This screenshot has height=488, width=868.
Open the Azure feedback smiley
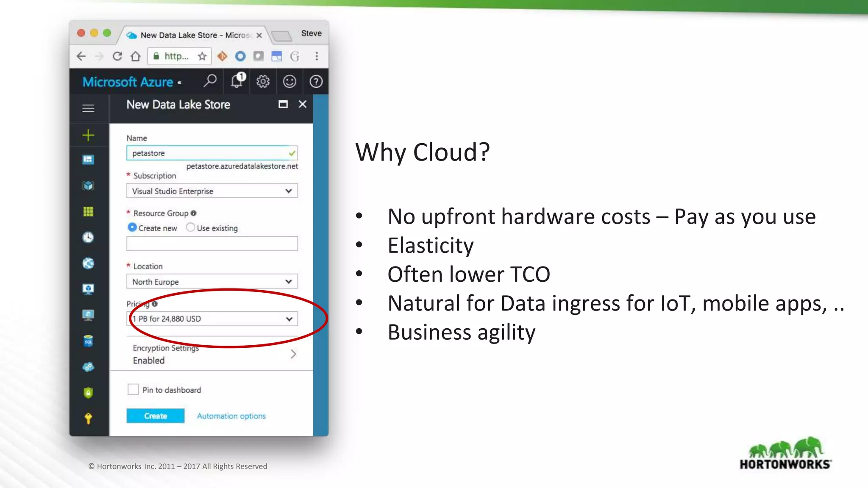pos(289,81)
